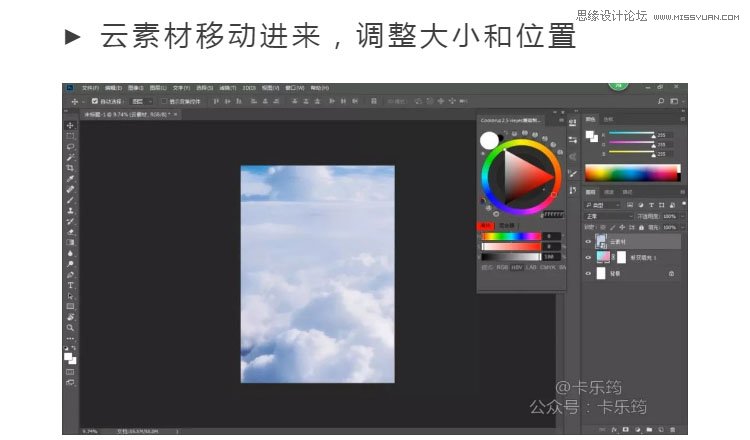750x440 pixels.
Task: Click the HSV mode button in Coolorus
Action: (x=517, y=267)
